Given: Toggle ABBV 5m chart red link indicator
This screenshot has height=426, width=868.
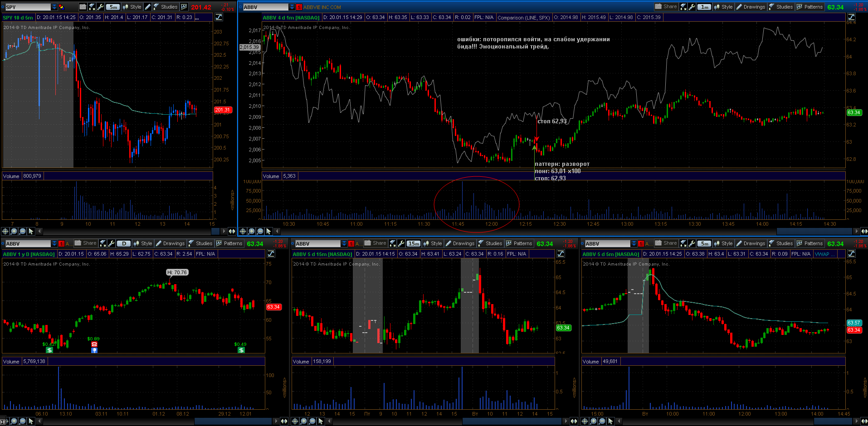Looking at the screenshot, I should (641, 243).
